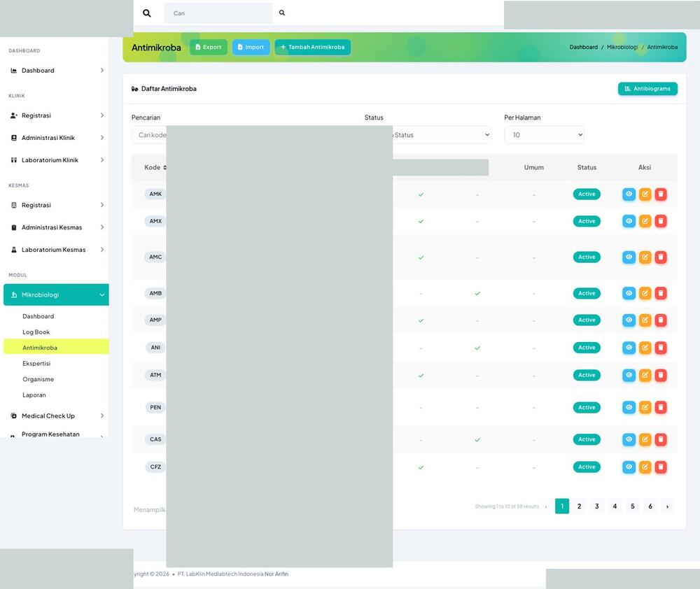
Task: Go to pagination page 6
Action: click(x=650, y=506)
